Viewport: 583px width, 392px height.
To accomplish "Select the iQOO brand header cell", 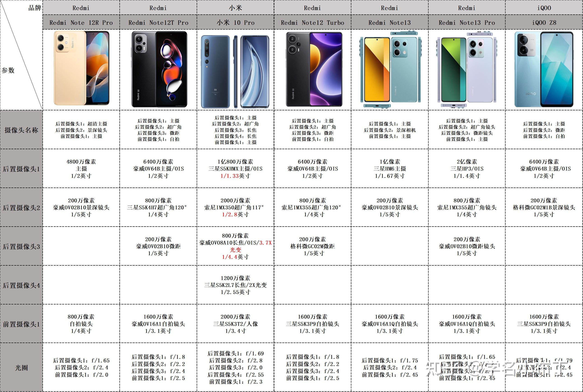I will 544,7.
